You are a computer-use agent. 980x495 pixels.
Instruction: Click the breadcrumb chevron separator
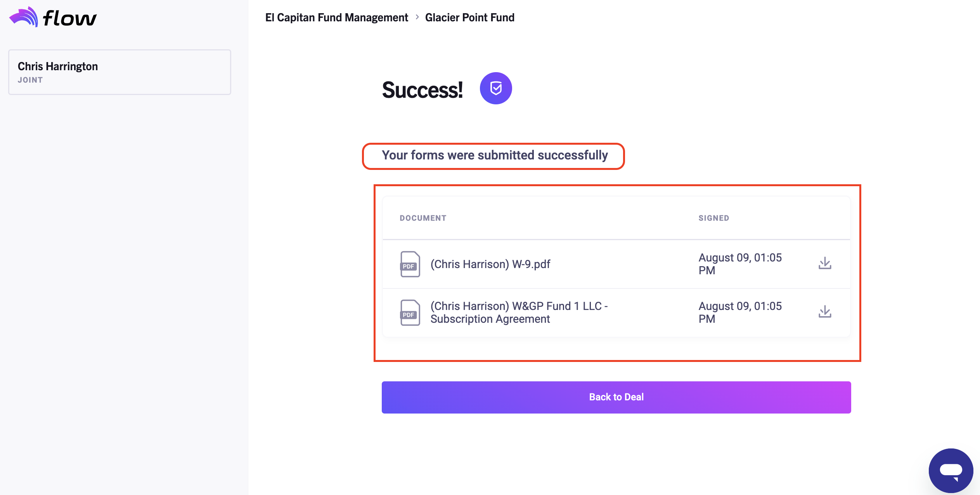coord(417,17)
